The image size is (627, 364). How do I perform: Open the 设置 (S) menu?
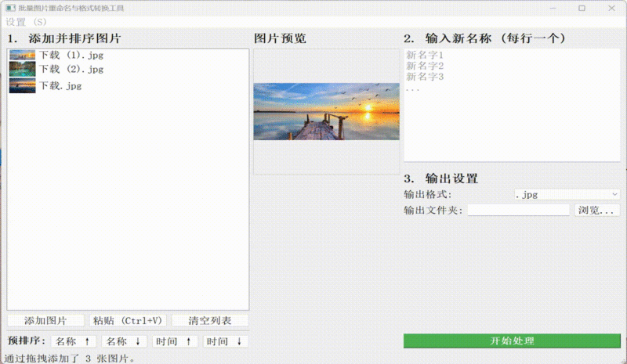pyautogui.click(x=26, y=22)
